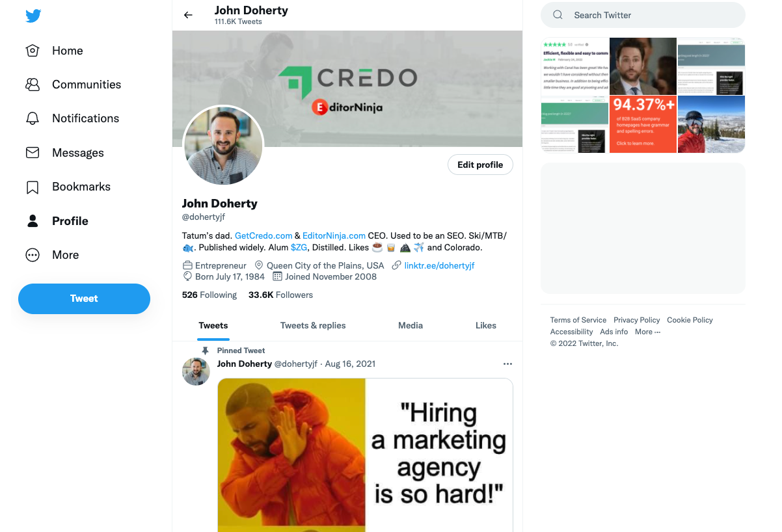Click into the Search Twitter field
The height and width of the screenshot is (532, 782).
click(x=643, y=15)
